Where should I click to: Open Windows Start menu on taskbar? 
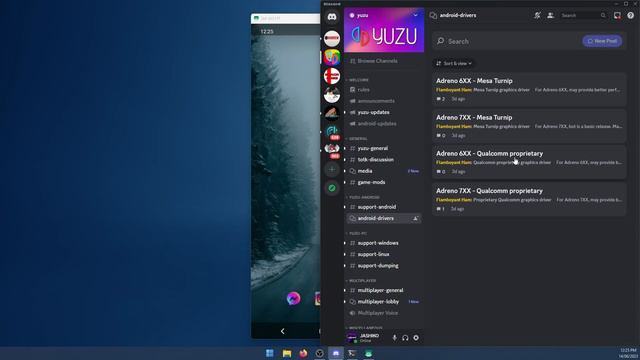point(270,353)
